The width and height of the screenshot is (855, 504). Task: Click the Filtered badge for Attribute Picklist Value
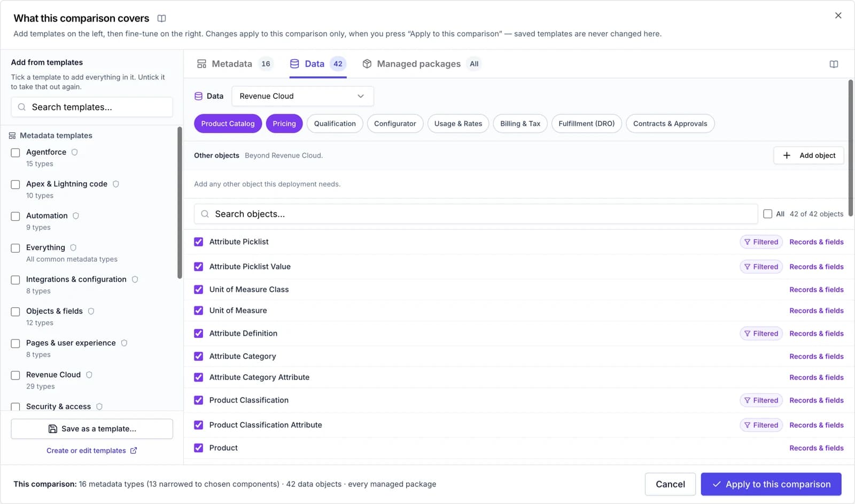(x=761, y=267)
